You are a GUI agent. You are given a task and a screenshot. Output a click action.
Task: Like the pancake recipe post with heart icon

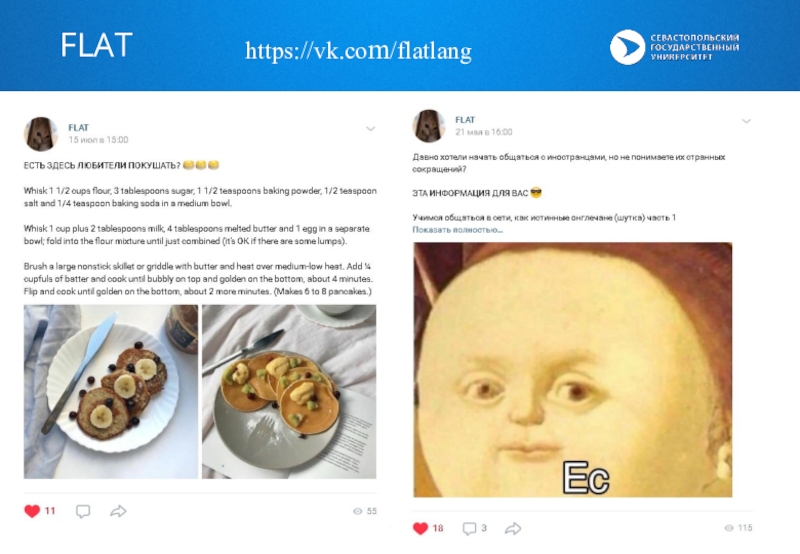coord(32,511)
